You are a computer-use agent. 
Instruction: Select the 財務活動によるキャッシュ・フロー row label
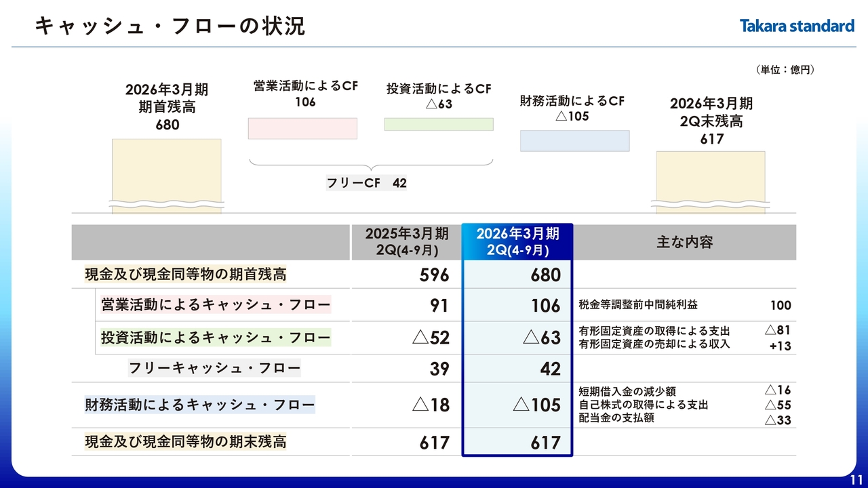199,405
